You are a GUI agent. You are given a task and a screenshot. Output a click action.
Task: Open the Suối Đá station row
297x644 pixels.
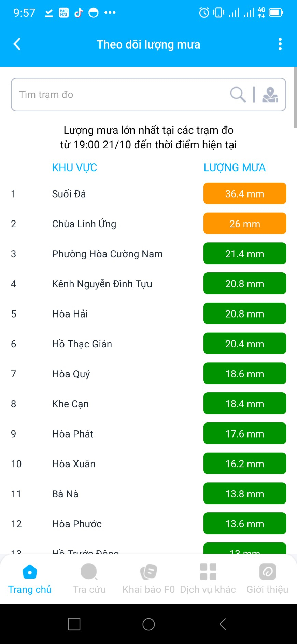pos(148,193)
